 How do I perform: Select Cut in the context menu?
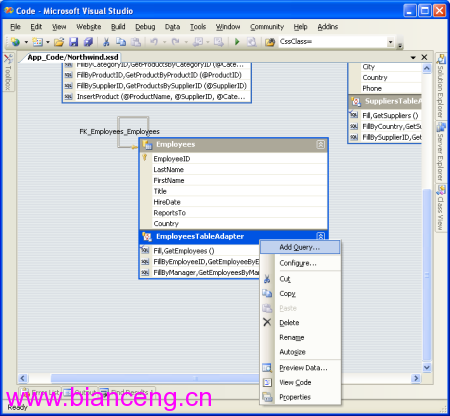tap(300, 279)
